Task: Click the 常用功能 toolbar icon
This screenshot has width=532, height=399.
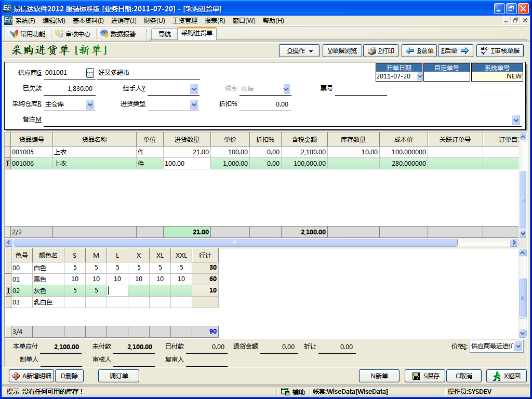Action: pyautogui.click(x=28, y=34)
